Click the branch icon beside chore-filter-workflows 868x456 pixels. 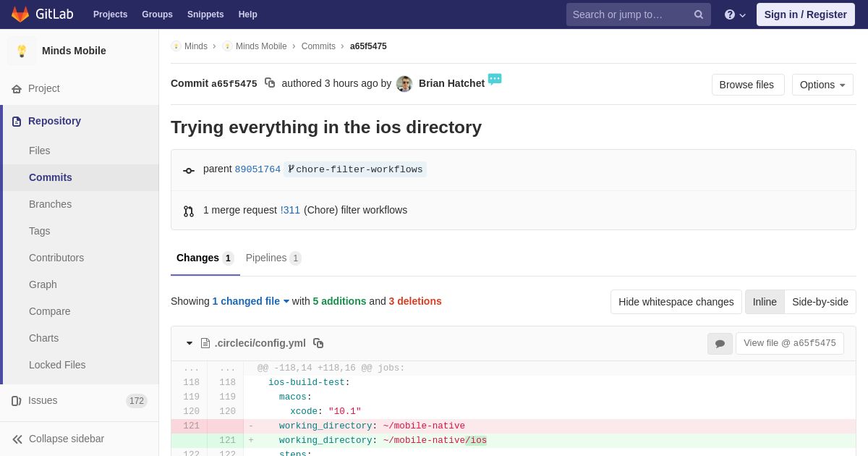point(291,169)
